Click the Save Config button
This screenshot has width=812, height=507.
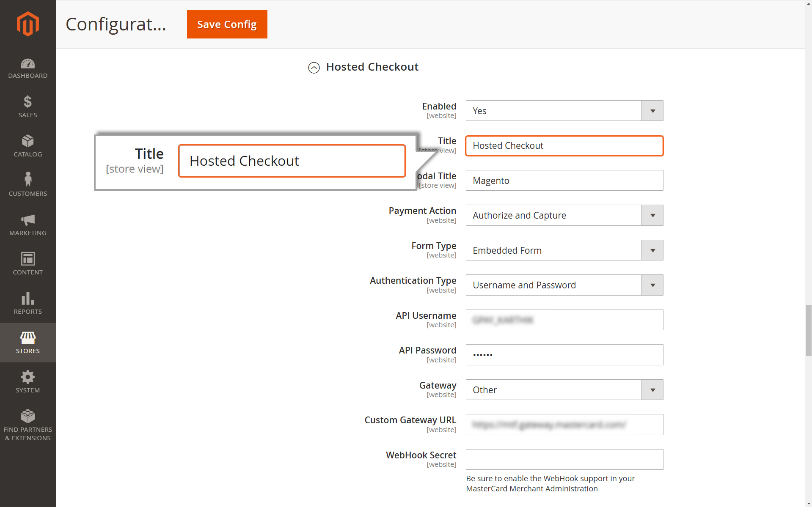[x=227, y=25]
